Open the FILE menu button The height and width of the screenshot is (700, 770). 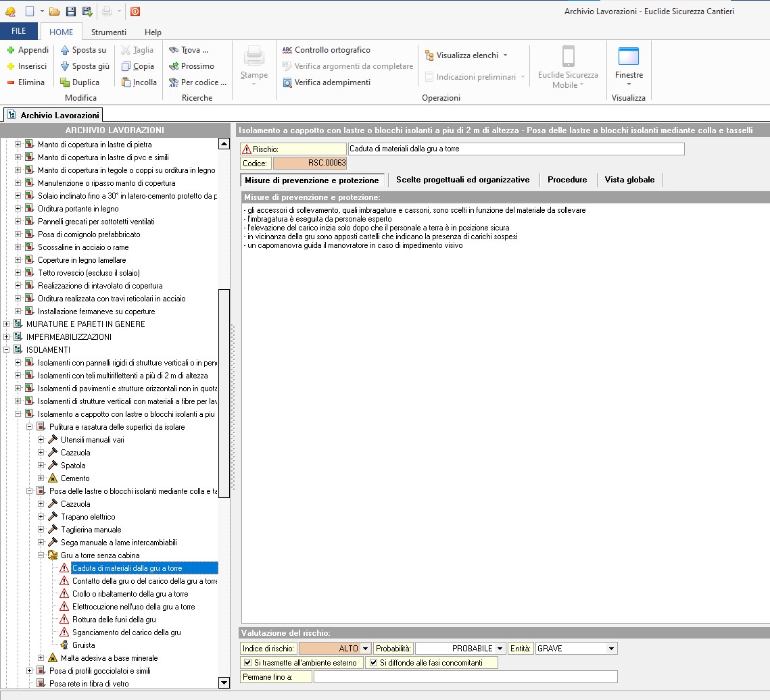pos(19,31)
